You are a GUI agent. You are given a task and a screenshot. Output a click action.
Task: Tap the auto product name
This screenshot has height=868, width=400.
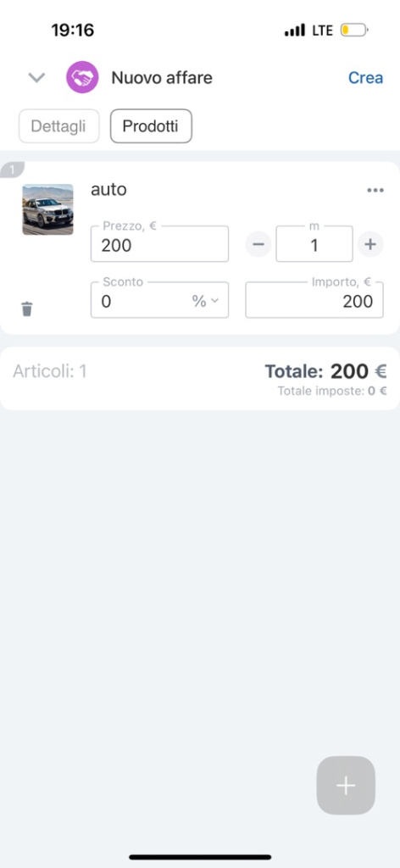pyautogui.click(x=108, y=190)
